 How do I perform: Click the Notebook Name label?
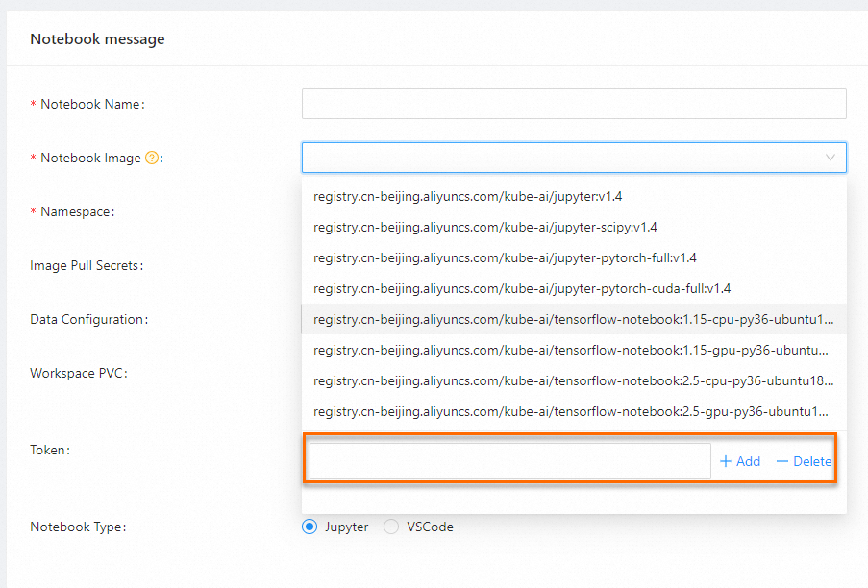(92, 104)
